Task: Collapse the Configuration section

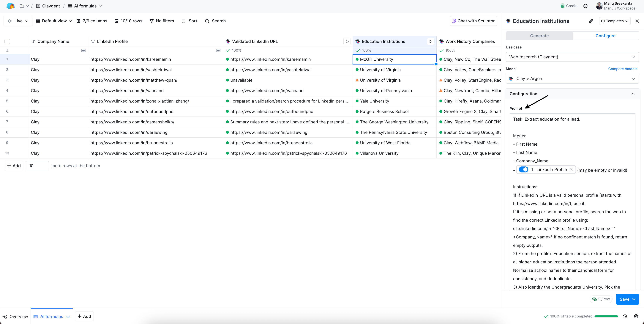Action: click(x=633, y=94)
